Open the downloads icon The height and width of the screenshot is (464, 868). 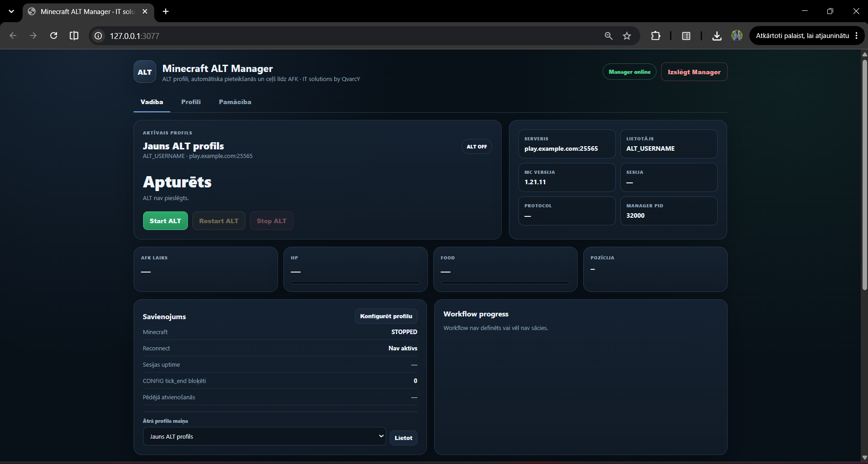point(717,36)
